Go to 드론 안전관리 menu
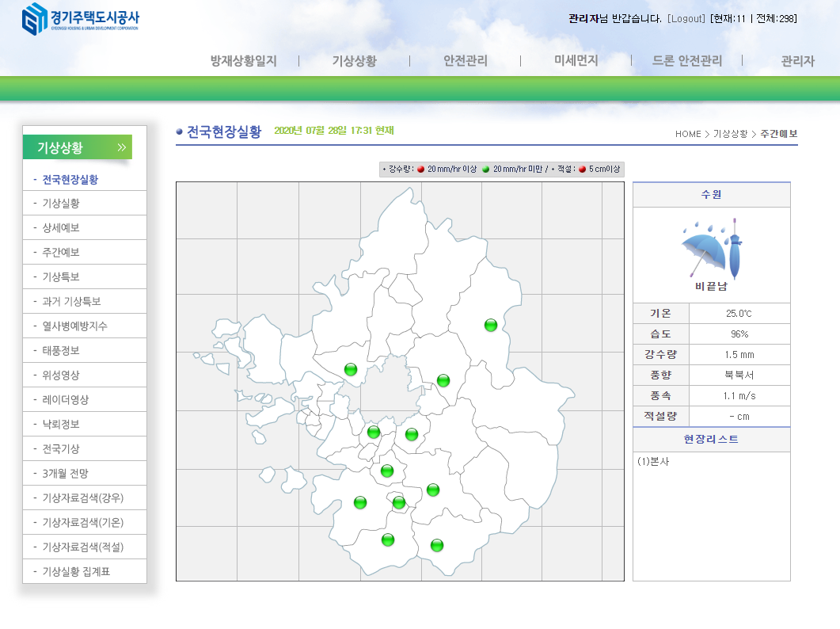 point(686,61)
